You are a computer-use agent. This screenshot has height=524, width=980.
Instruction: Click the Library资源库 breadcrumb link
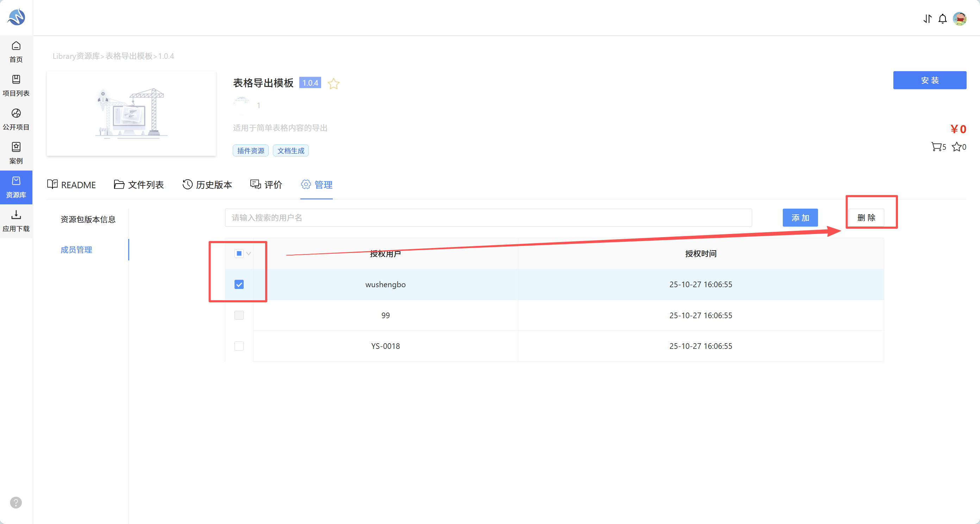pyautogui.click(x=76, y=56)
